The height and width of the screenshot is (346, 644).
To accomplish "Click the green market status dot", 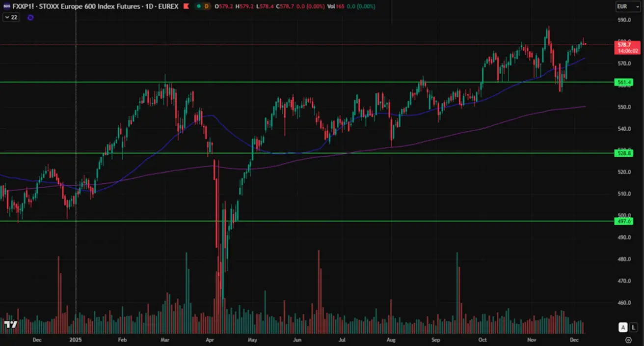I will [198, 6].
